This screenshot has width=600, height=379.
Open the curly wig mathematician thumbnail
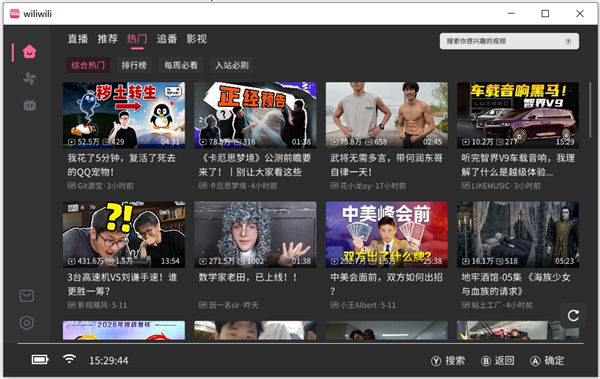coord(255,234)
